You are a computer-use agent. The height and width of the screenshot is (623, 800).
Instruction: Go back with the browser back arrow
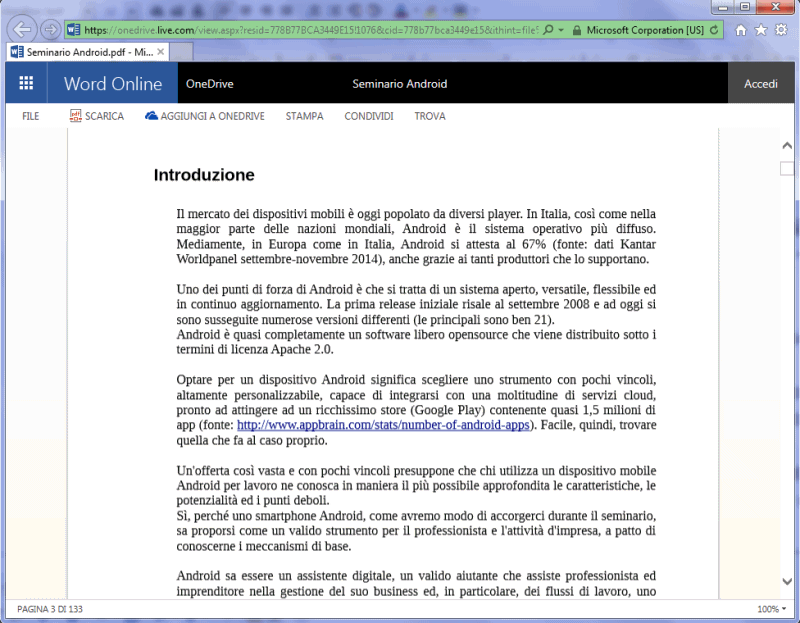tap(22, 29)
